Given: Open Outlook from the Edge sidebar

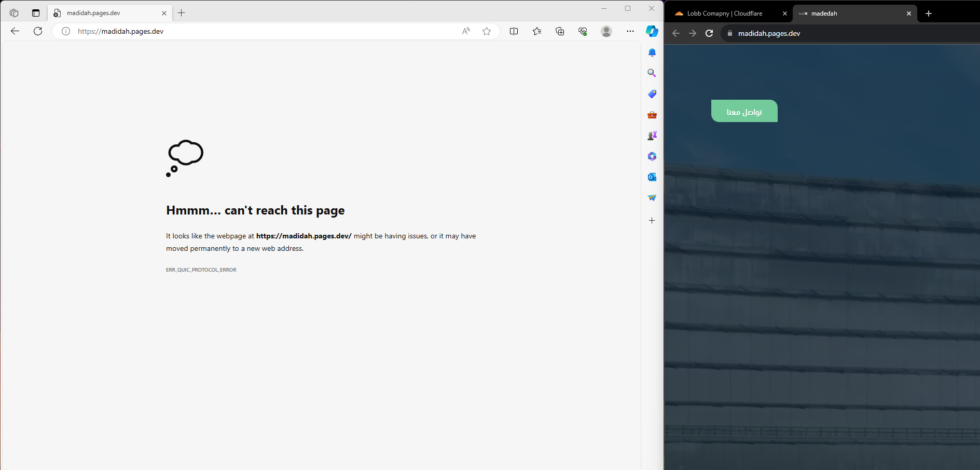Looking at the screenshot, I should [652, 177].
